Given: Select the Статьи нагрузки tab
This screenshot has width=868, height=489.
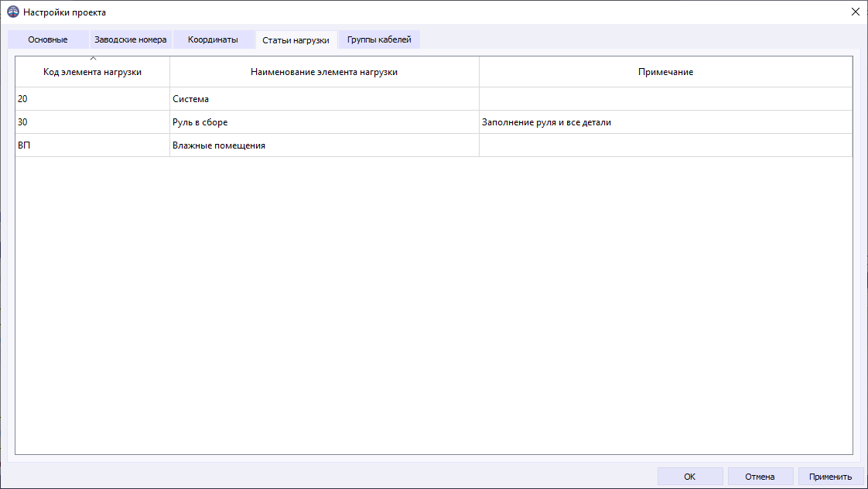Looking at the screenshot, I should (x=296, y=39).
